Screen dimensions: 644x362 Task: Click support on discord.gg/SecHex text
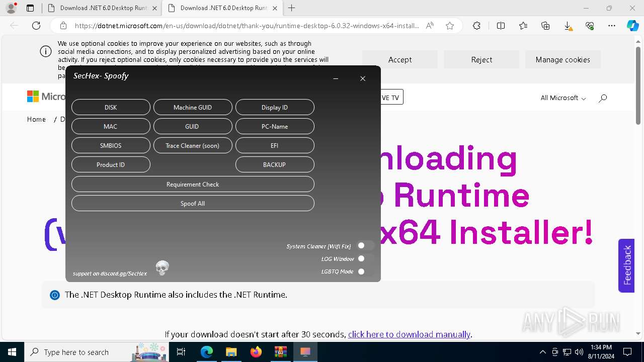(110, 274)
